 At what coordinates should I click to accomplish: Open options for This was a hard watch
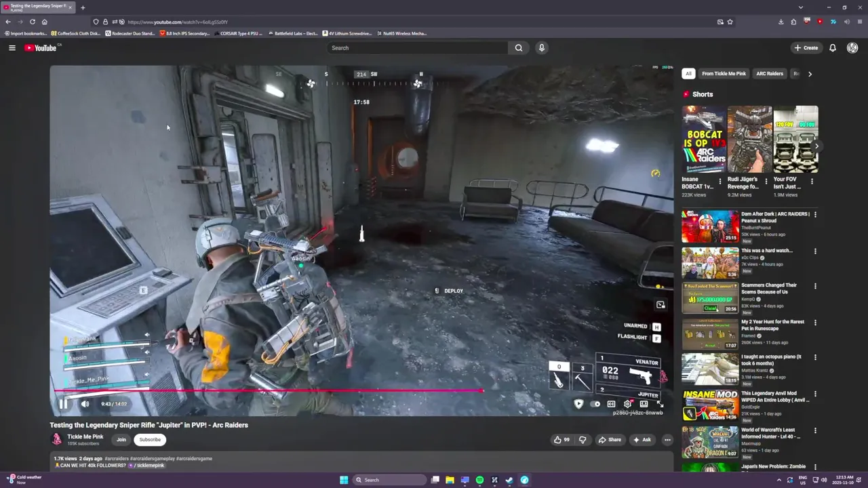pos(815,251)
